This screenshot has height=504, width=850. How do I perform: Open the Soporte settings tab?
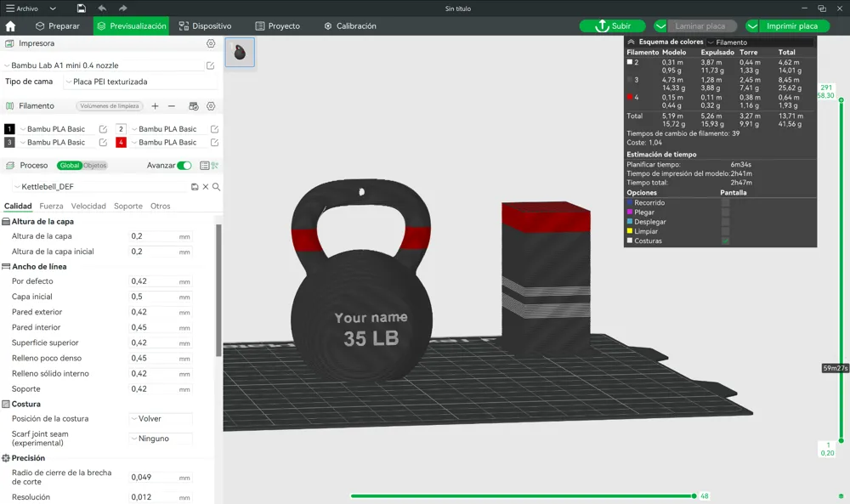tap(128, 207)
